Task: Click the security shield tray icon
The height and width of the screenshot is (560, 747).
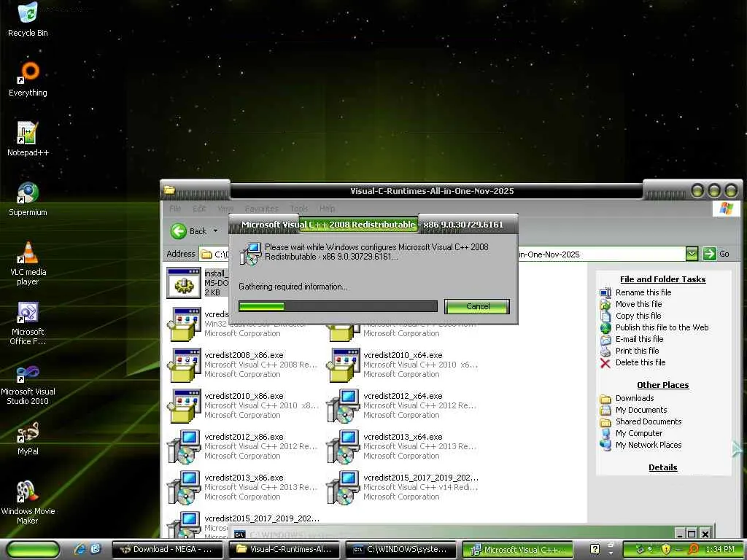Action: pyautogui.click(x=666, y=549)
